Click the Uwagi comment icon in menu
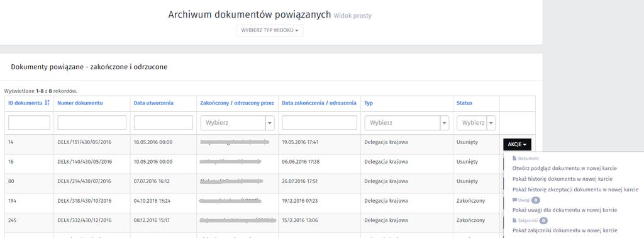This screenshot has height=238, width=644. [x=514, y=200]
